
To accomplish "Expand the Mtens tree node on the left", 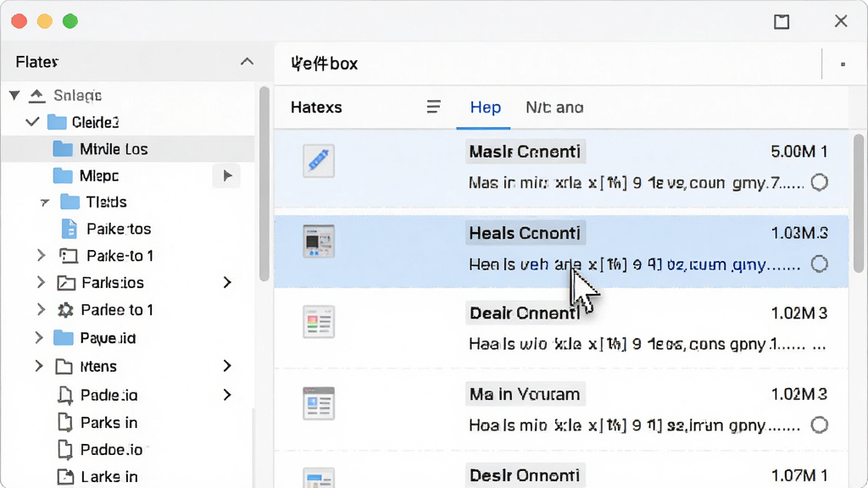I will [x=39, y=366].
